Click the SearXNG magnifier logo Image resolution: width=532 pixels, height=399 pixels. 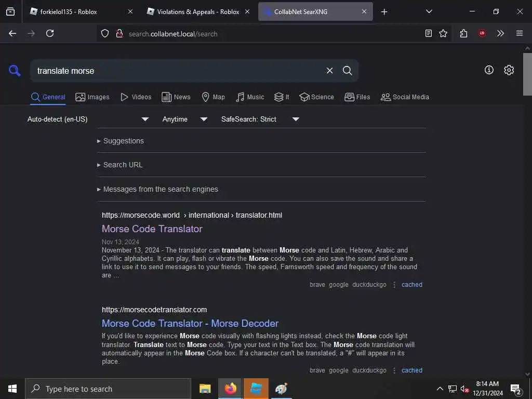(x=15, y=71)
